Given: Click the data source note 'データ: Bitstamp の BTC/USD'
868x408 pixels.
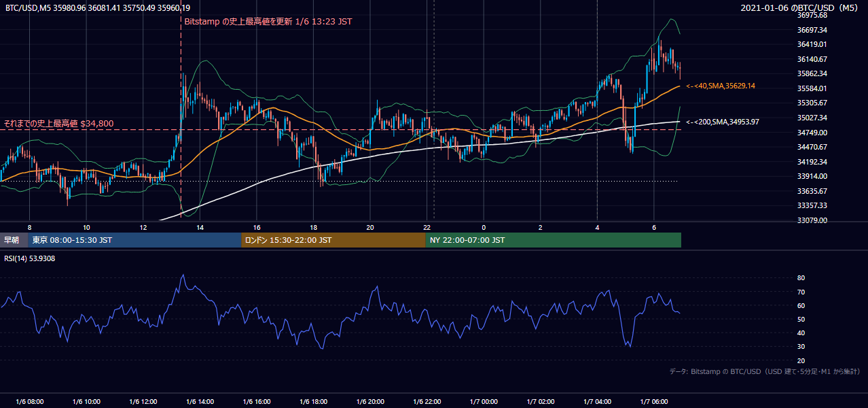Looking at the screenshot, I should [765, 371].
